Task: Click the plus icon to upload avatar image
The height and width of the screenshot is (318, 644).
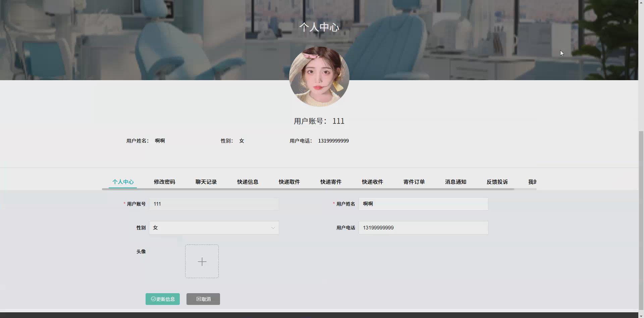Action: [202, 261]
